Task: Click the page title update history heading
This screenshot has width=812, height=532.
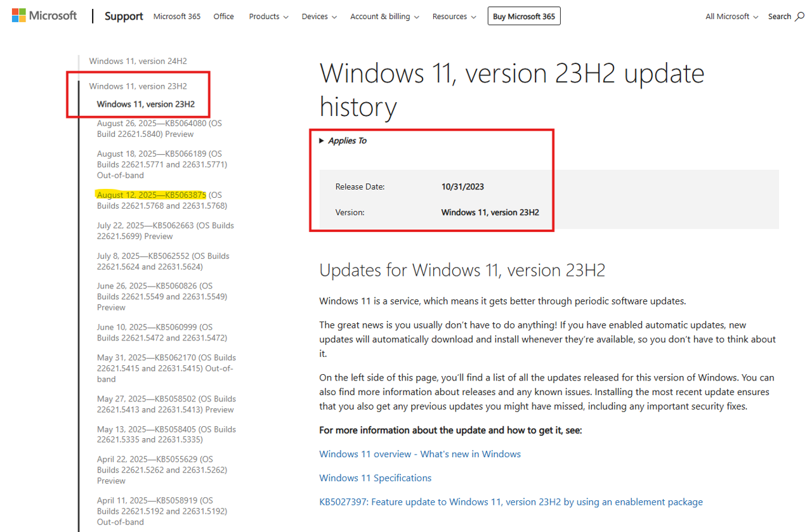Action: point(512,90)
